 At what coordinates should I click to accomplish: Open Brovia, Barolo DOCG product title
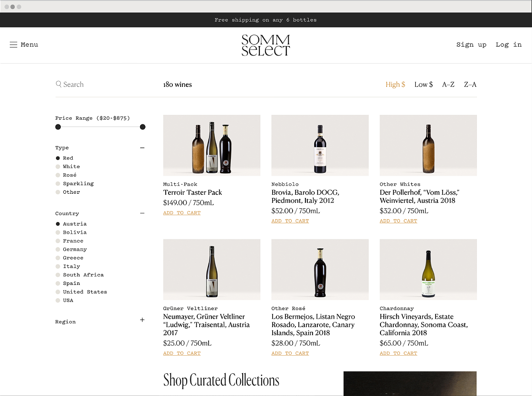pos(305,196)
